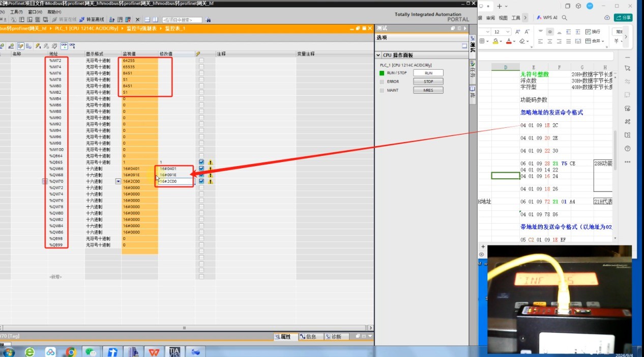Open WPS AI assistant
Image resolution: width=644 pixels, height=357 pixels.
pyautogui.click(x=547, y=17)
